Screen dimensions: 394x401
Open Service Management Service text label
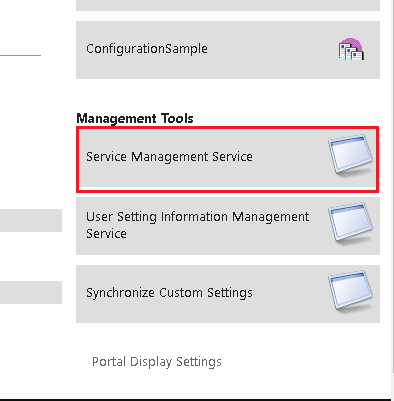pyautogui.click(x=169, y=157)
